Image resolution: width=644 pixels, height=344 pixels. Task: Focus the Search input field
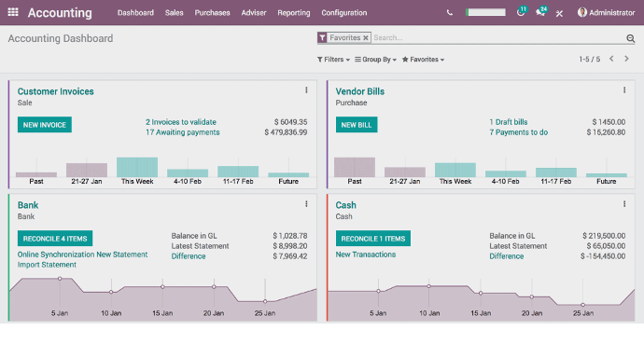[x=498, y=37]
